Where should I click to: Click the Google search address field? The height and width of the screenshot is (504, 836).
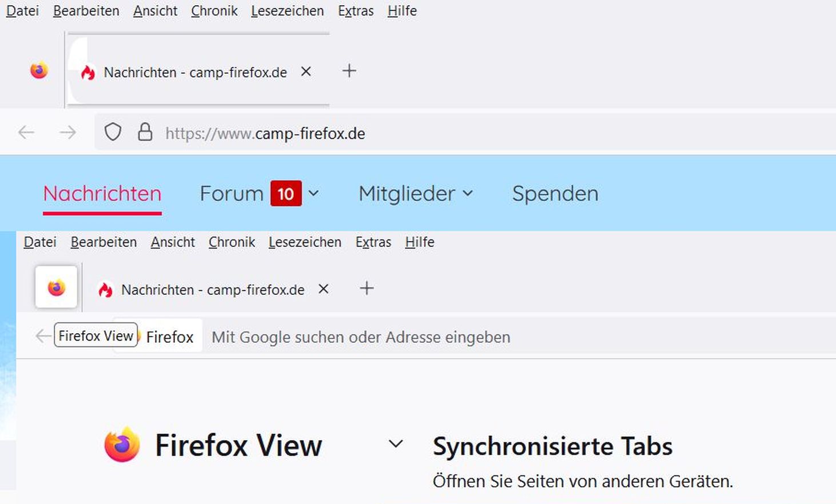click(360, 337)
